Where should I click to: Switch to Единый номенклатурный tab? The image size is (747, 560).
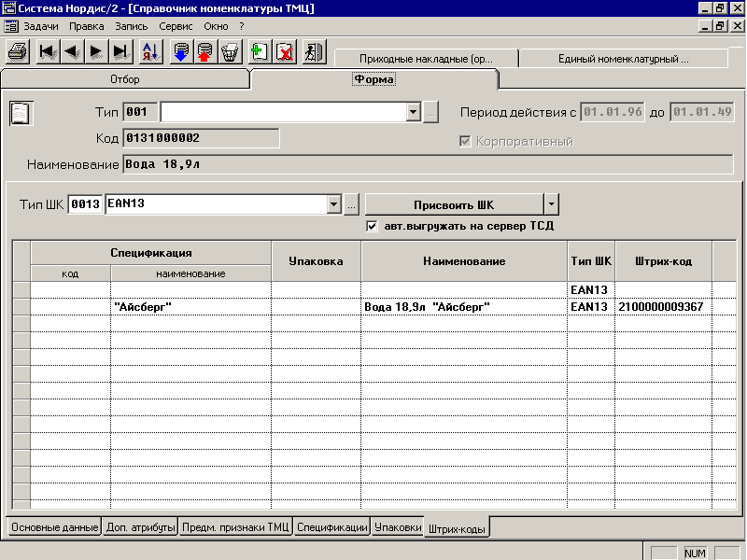pyautogui.click(x=623, y=59)
